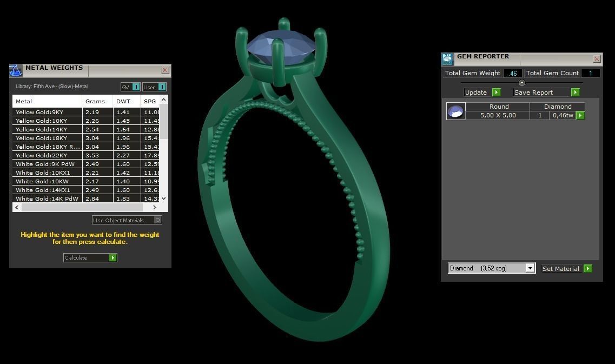Click the Library: Fifth Ave metal label
Viewport: 615px width, 364px height.
(x=51, y=87)
